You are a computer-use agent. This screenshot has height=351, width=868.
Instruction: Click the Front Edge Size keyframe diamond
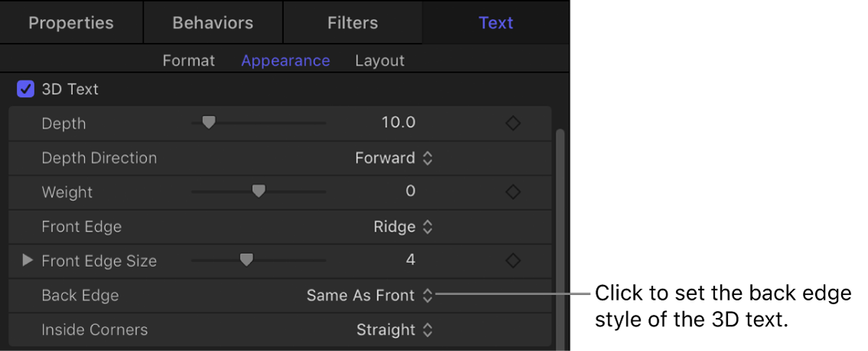coord(514,261)
